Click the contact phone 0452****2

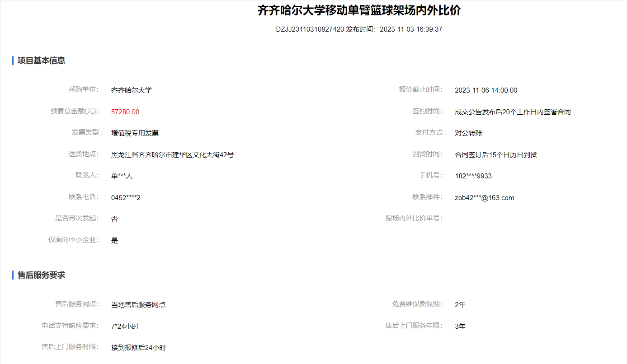[126, 198]
